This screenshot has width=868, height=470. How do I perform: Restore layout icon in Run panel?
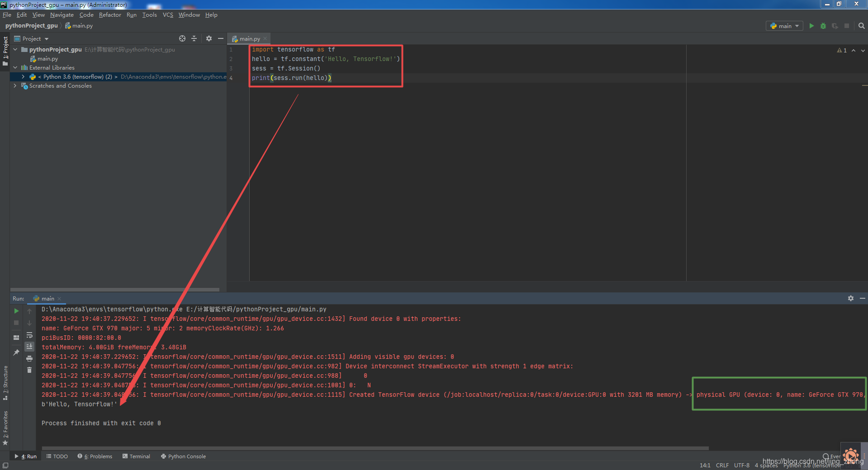pos(16,338)
